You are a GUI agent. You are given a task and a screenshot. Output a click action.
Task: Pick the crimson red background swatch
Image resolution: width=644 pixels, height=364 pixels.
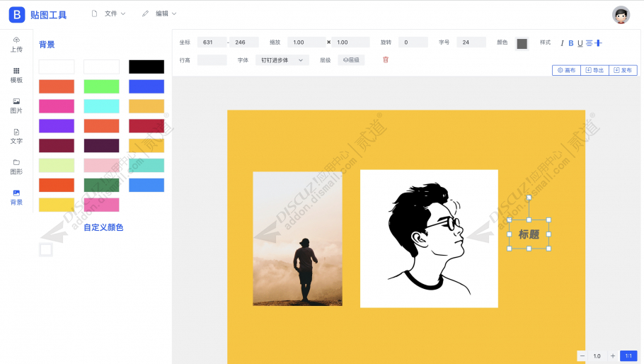click(x=146, y=126)
